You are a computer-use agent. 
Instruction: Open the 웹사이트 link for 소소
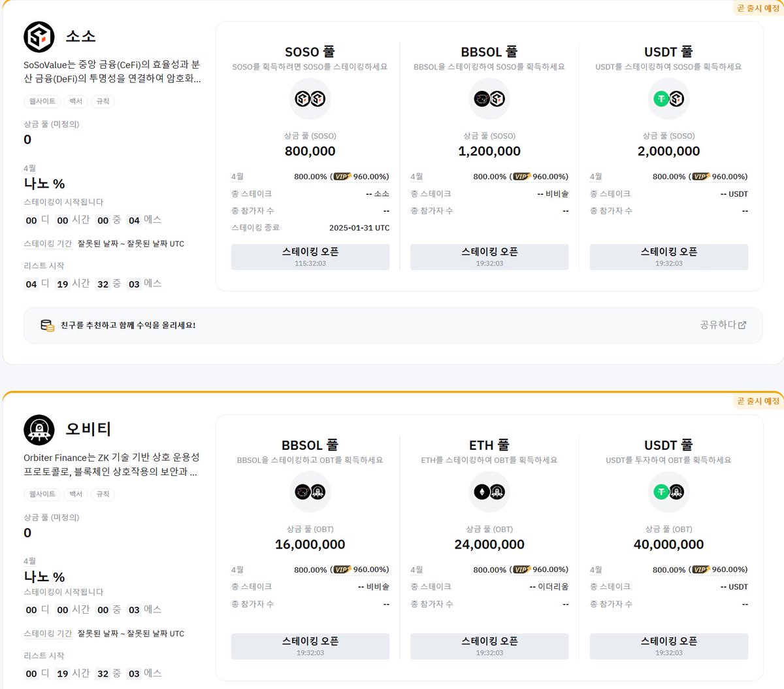click(42, 101)
